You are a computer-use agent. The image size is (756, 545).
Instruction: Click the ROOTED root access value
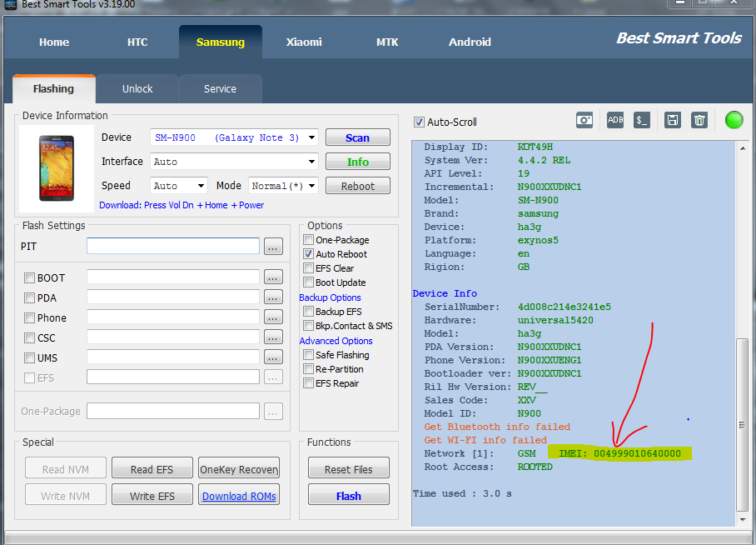(535, 467)
